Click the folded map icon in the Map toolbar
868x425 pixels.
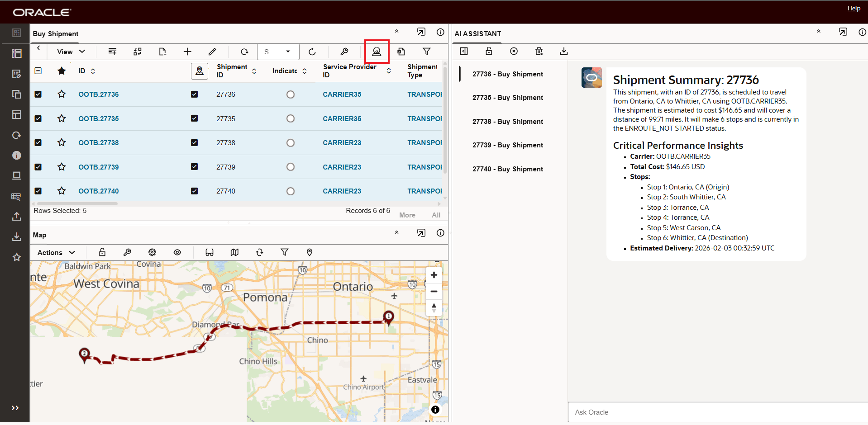coord(234,252)
